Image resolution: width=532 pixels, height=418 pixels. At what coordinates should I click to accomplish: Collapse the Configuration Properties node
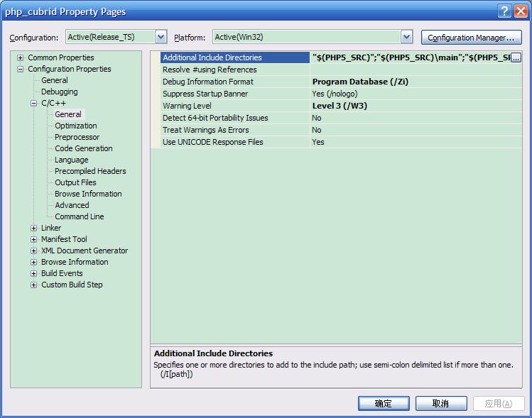(x=21, y=69)
